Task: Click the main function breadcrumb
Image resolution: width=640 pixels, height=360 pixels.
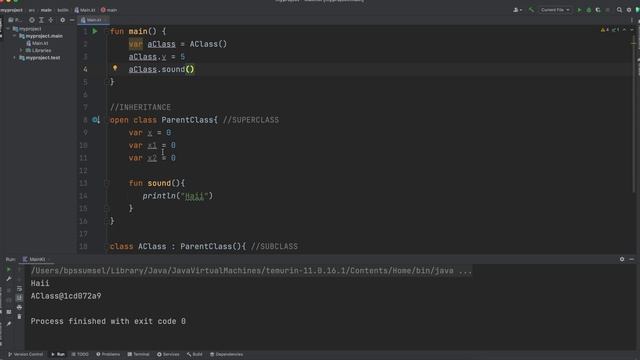Action: click(x=109, y=10)
